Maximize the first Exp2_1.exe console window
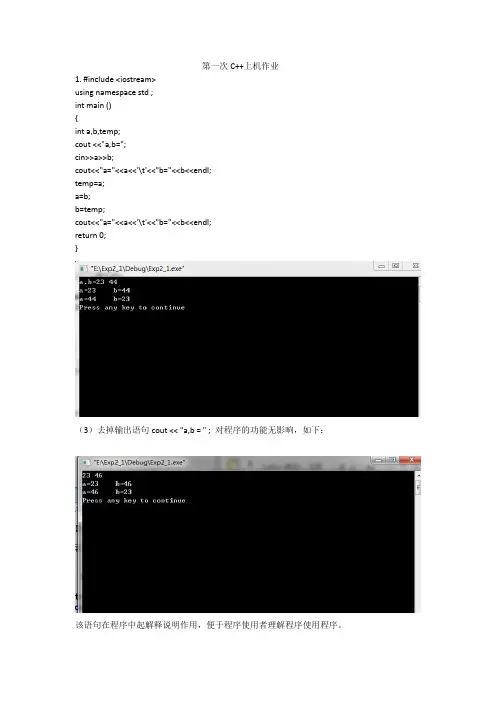 pos(395,266)
